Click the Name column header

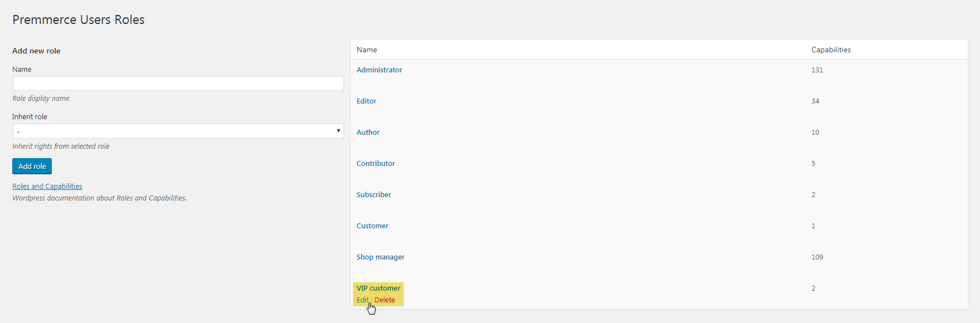click(x=367, y=50)
